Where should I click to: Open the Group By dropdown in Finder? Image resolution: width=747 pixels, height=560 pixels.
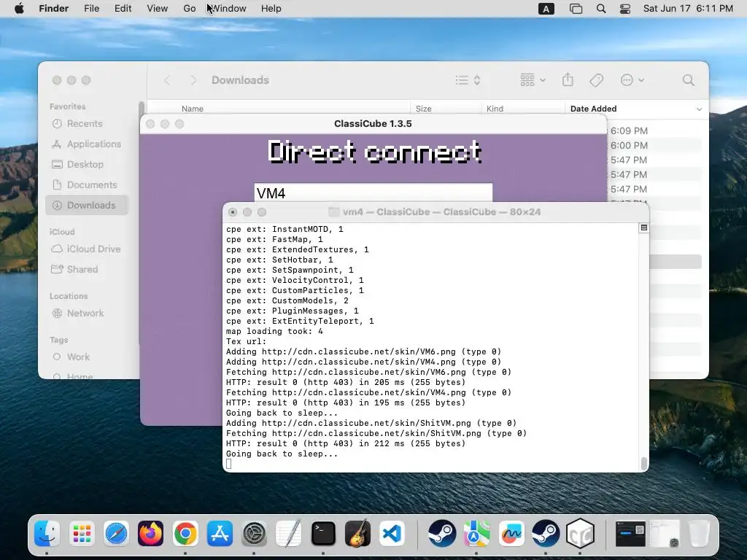(x=533, y=80)
